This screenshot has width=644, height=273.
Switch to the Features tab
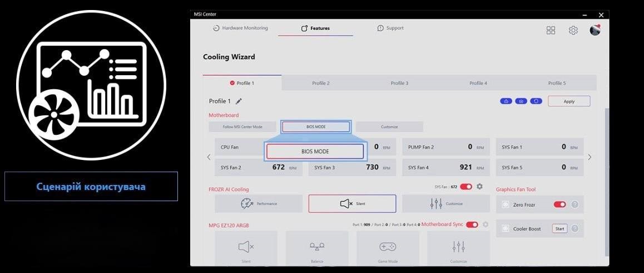coord(315,28)
